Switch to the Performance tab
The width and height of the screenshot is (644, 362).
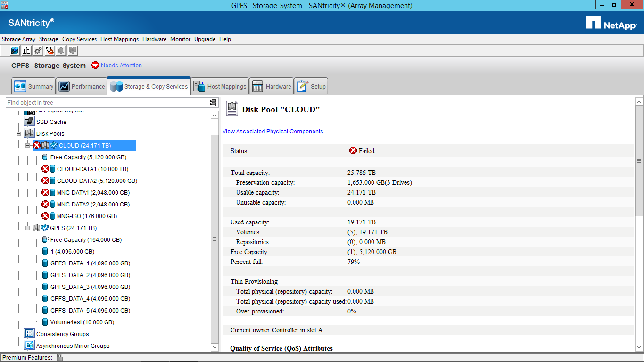click(x=82, y=86)
